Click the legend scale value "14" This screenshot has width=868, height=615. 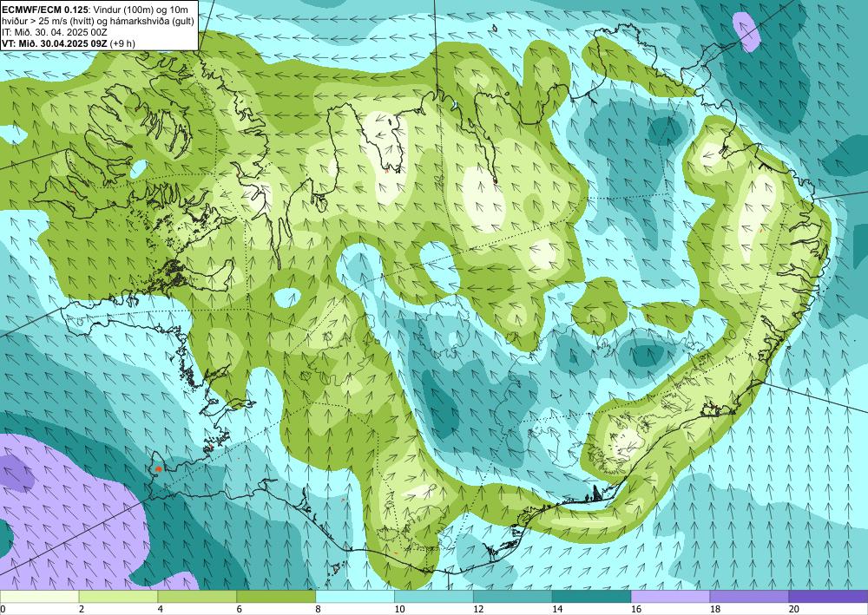point(557,610)
